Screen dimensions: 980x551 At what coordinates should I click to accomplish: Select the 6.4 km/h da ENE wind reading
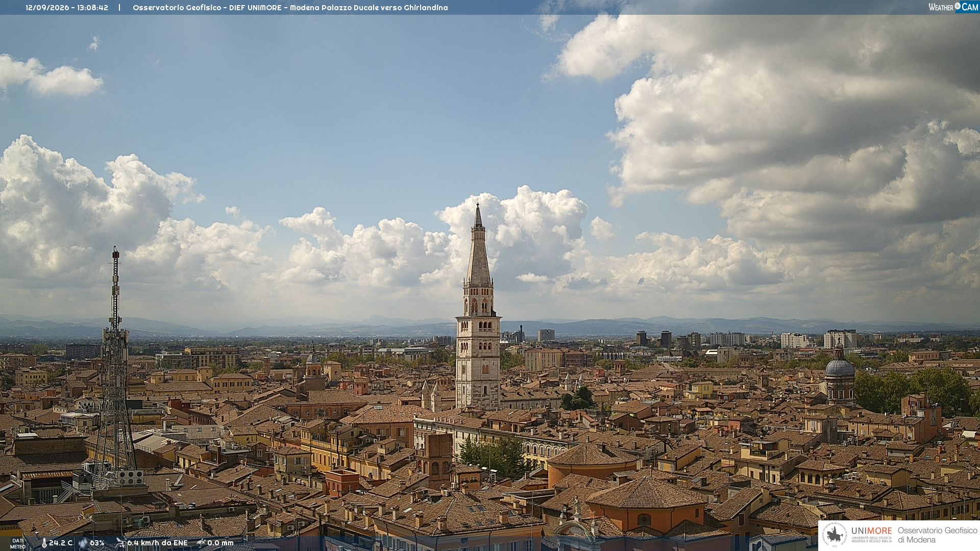coord(157,543)
